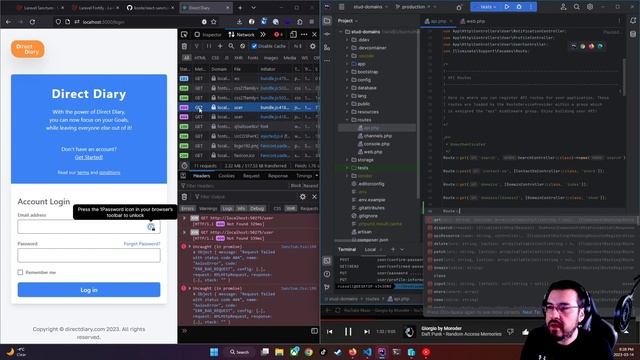Open the Project view dropdown
This screenshot has width=640, height=360.
[x=347, y=21]
